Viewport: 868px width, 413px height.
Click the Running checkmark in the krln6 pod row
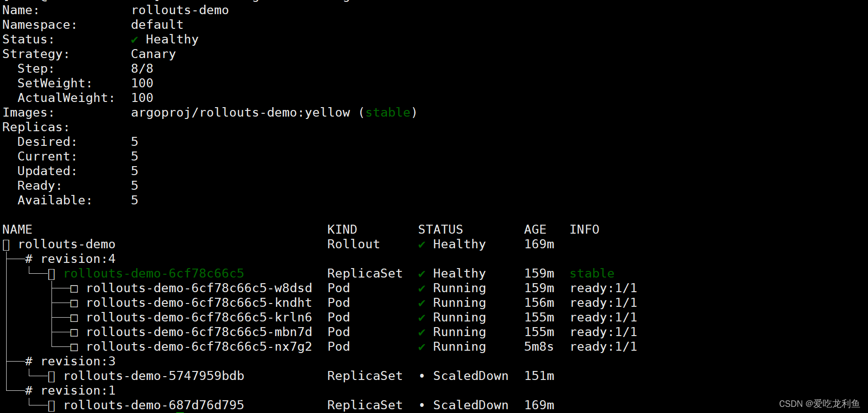(422, 318)
